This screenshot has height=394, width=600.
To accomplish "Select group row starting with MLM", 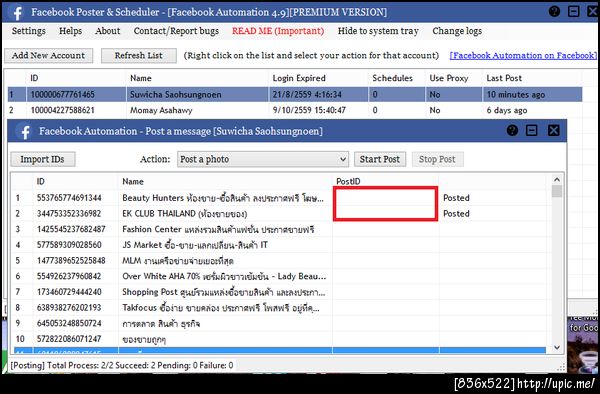I will [280, 260].
